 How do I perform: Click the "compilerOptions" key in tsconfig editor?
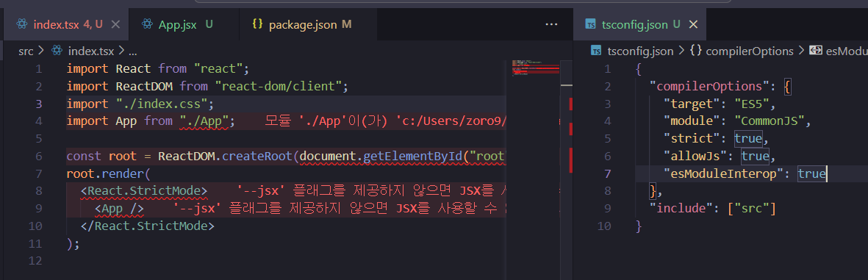pyautogui.click(x=714, y=86)
